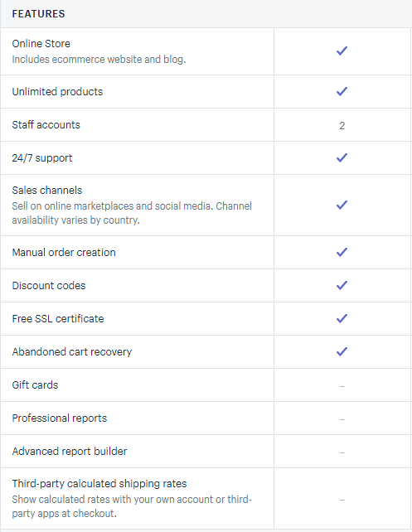Click the checkmark in the Online Store row
This screenshot has width=412, height=532.
point(342,51)
